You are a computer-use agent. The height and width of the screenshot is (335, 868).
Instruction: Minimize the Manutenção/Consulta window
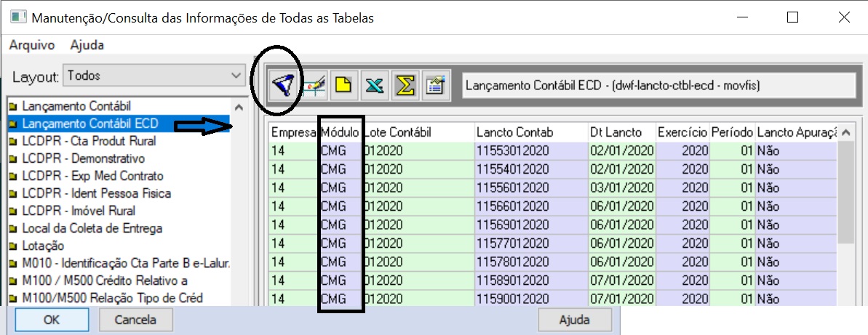point(741,17)
